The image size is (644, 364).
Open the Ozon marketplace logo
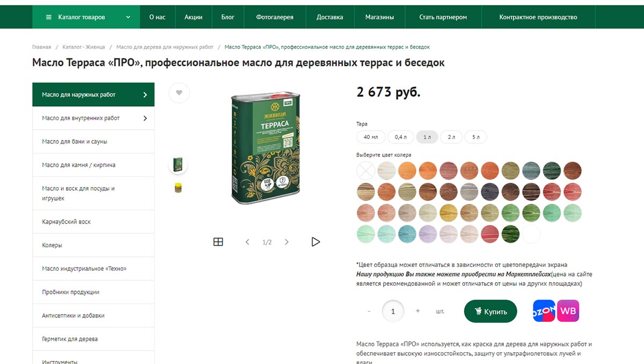544,311
